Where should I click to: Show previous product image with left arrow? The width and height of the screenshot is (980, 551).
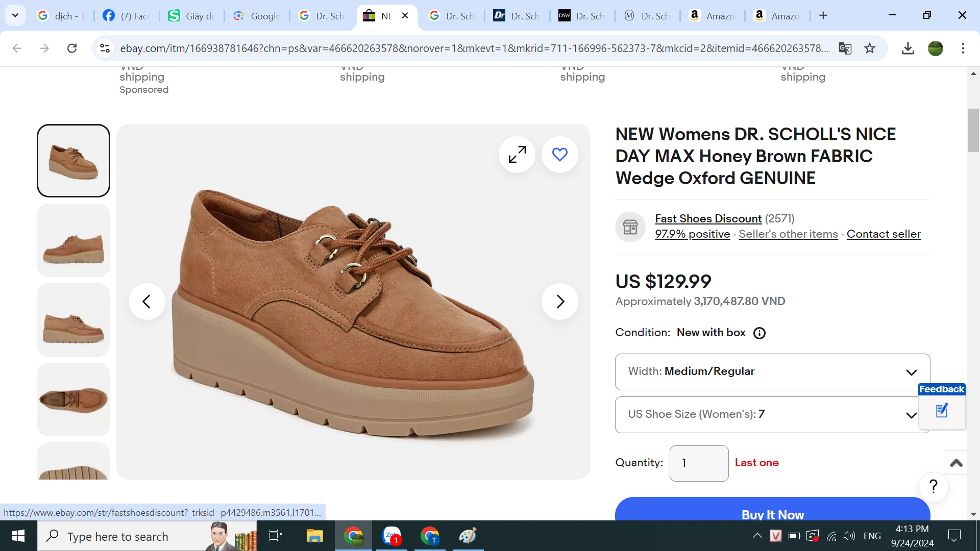tap(146, 302)
